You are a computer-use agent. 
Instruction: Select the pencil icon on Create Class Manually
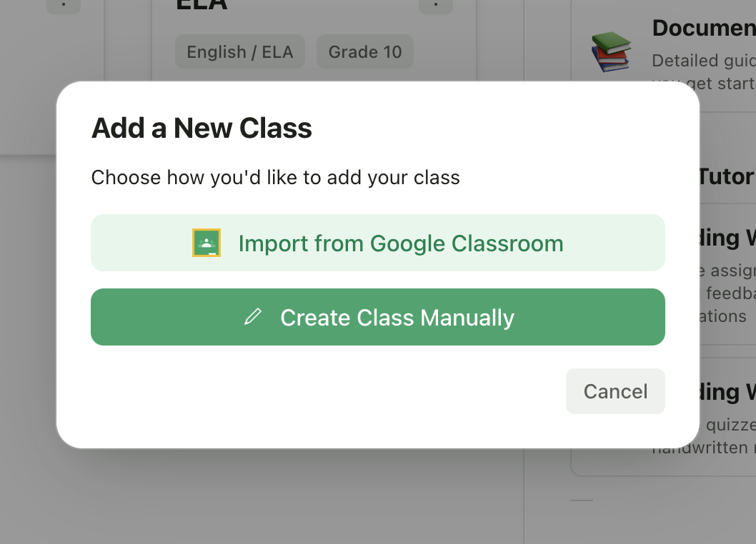252,316
